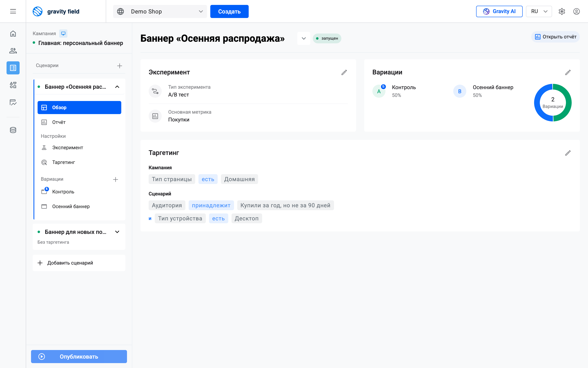This screenshot has width=588, height=368.
Task: Click the Покупки metric value
Action: 179,120
